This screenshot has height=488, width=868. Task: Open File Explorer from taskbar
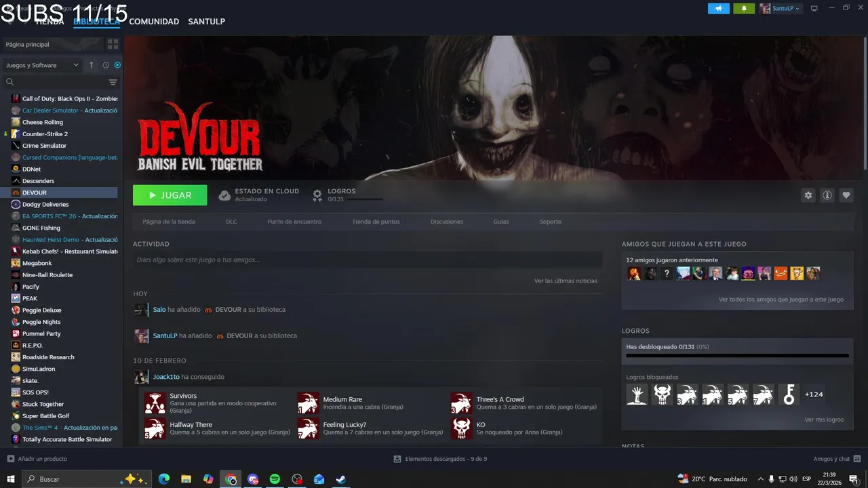186,479
